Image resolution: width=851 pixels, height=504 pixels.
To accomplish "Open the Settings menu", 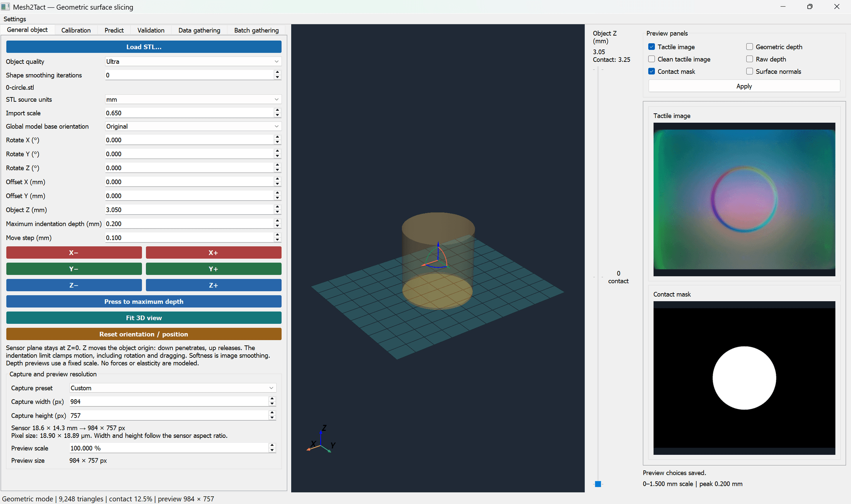I will (15, 19).
